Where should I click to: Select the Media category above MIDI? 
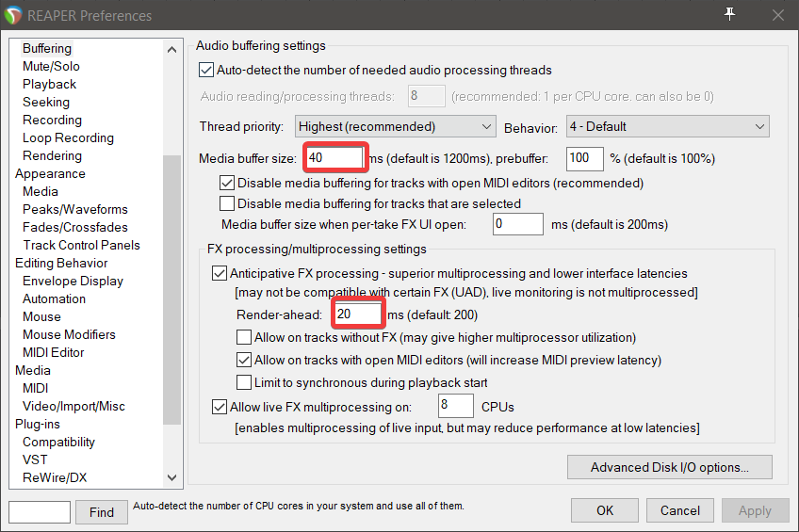tap(33, 370)
